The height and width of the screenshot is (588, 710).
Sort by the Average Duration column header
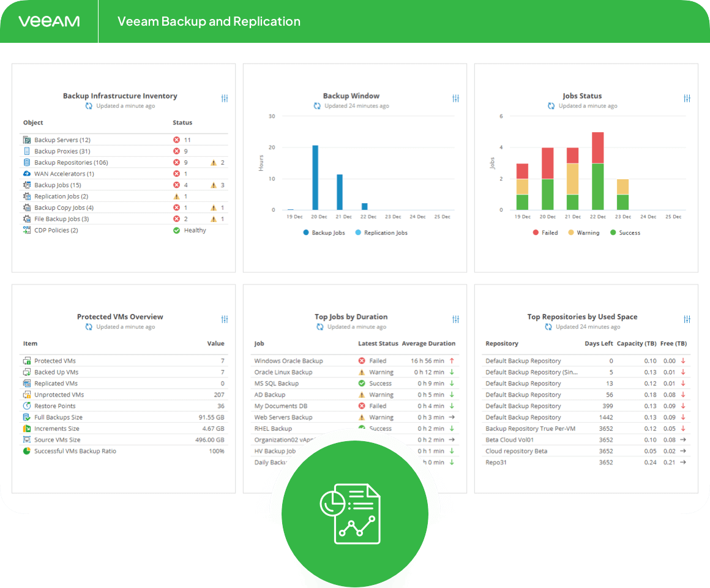click(x=428, y=344)
